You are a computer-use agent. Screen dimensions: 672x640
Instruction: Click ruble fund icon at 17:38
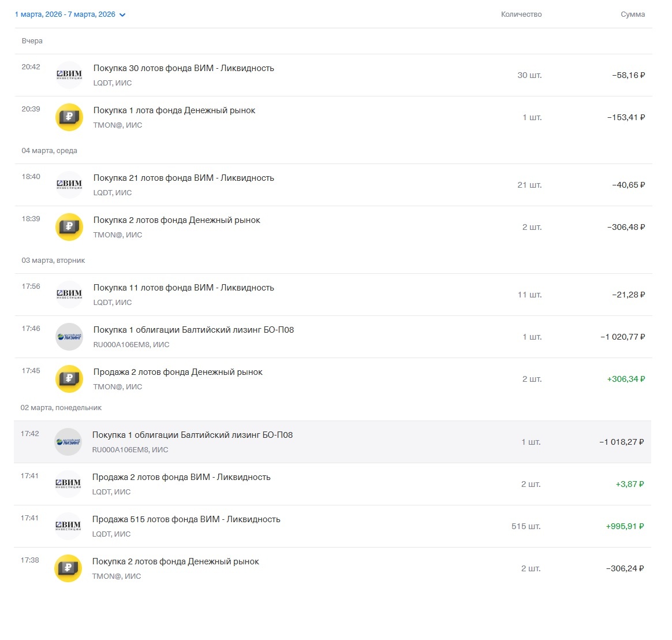pyautogui.click(x=68, y=568)
